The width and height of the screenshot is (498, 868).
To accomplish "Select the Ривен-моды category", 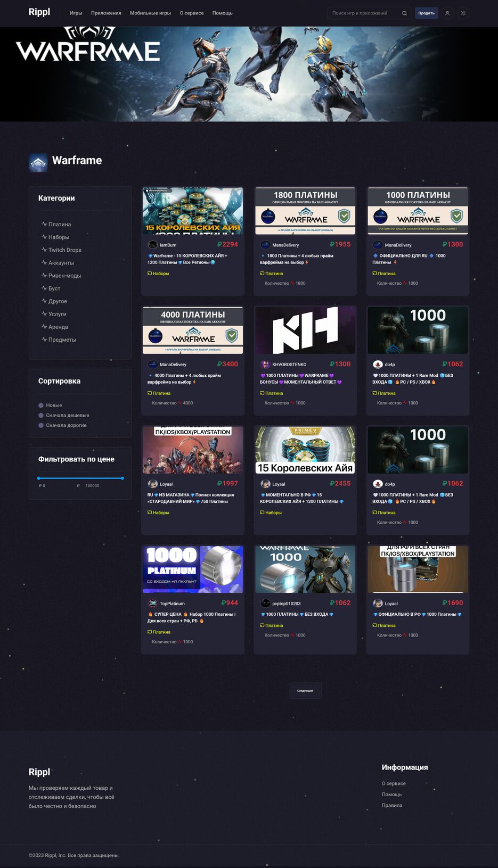I will [x=61, y=275].
